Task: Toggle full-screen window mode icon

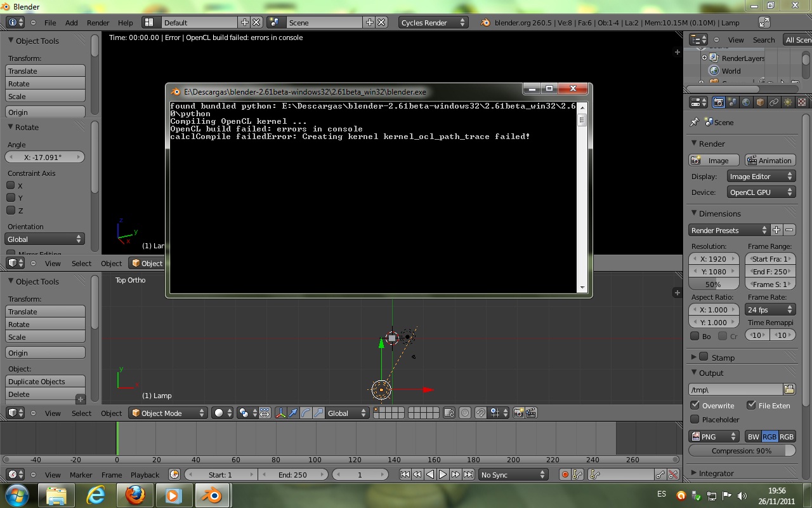Action: pyautogui.click(x=764, y=22)
